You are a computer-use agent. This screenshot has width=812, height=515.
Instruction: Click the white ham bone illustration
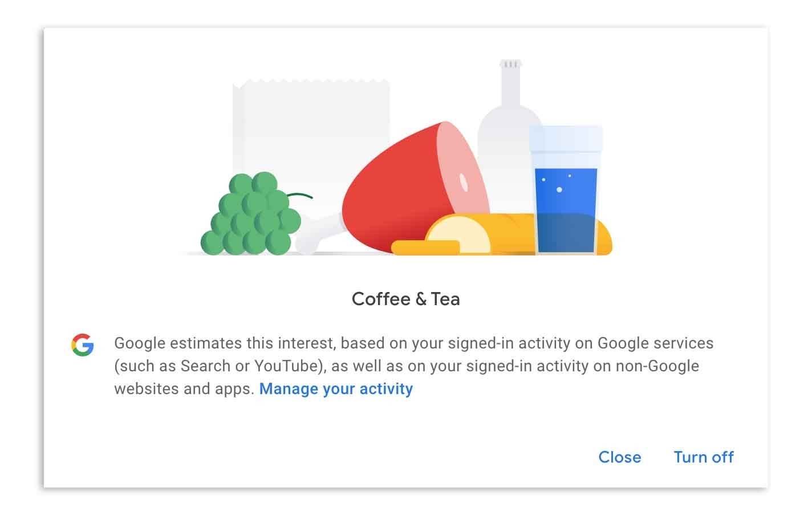pos(318,235)
